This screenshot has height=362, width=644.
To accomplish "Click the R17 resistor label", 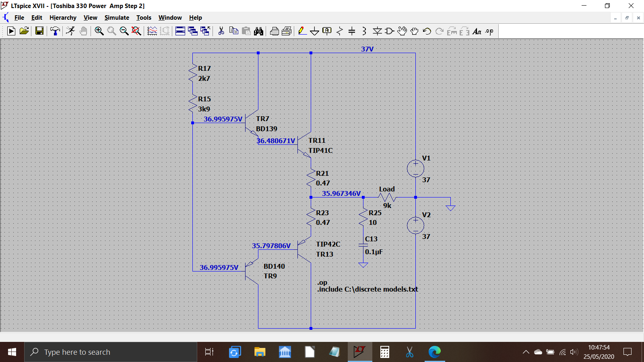I will coord(204,68).
